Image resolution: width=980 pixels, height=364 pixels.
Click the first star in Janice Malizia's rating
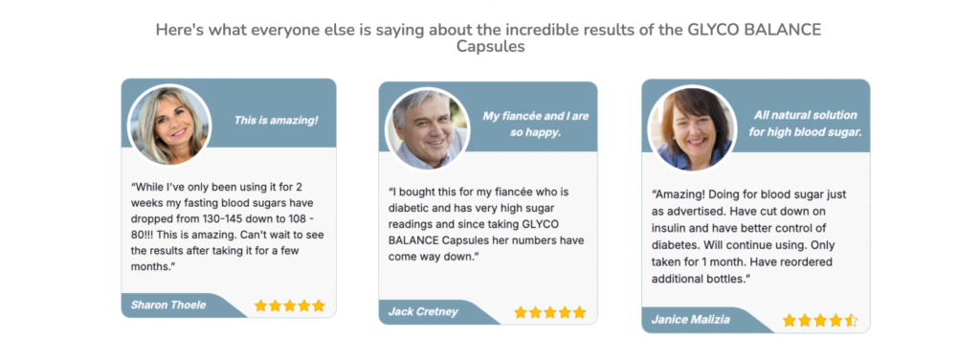pos(790,321)
